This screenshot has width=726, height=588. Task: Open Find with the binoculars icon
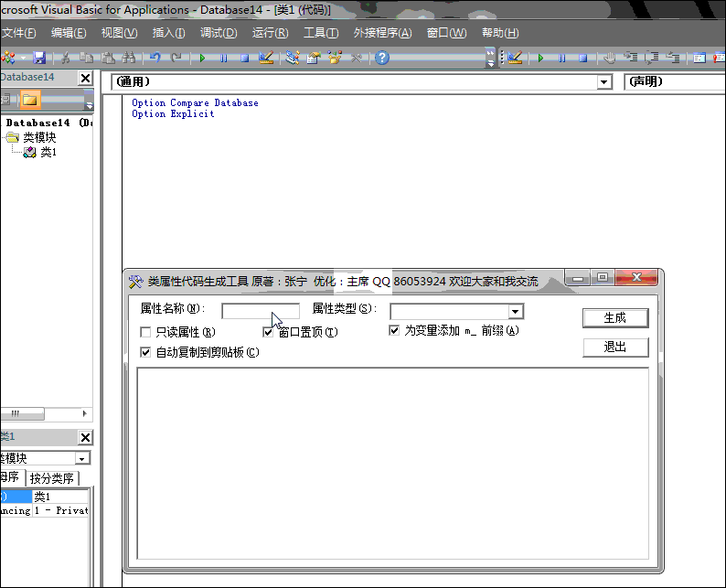tap(129, 58)
